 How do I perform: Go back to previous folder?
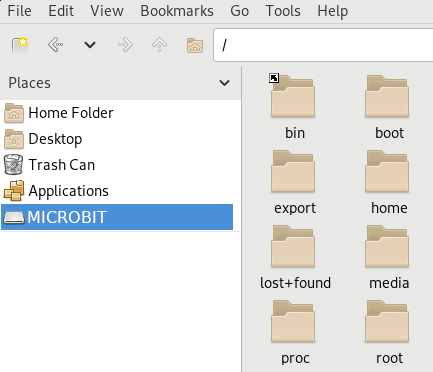pyautogui.click(x=55, y=45)
